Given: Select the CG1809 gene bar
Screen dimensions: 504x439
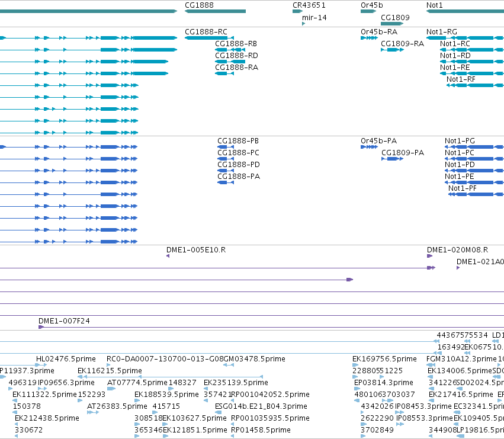Looking at the screenshot, I should 392,24.
